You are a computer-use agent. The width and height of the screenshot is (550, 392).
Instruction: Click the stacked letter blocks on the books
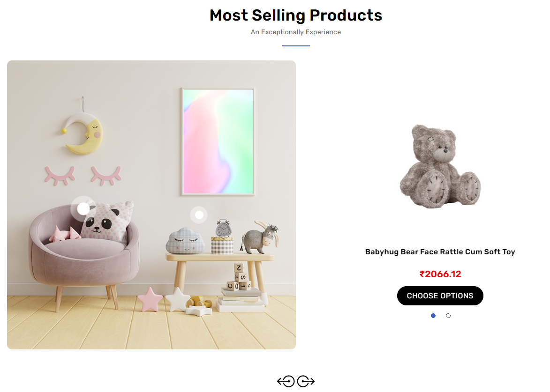pos(240,277)
